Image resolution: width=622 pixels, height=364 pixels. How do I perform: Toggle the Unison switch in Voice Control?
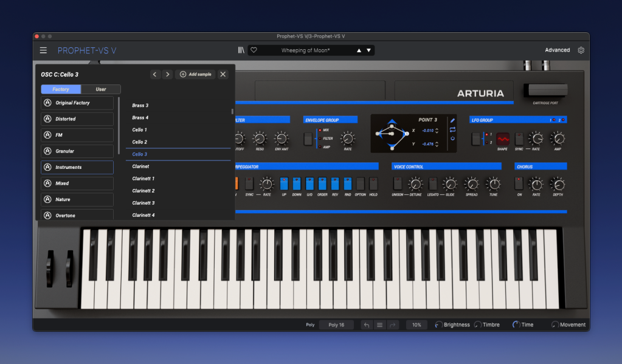pos(397,183)
